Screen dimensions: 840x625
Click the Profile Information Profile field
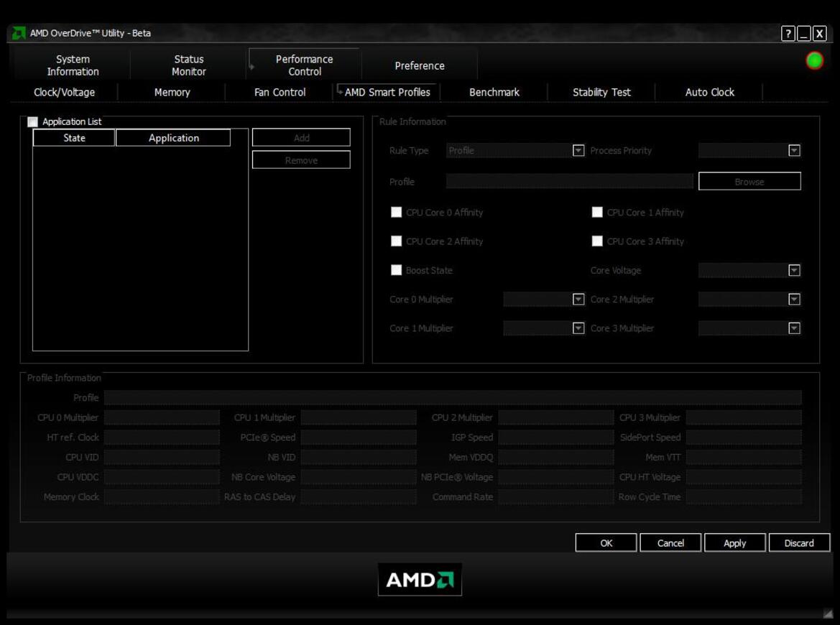453,397
